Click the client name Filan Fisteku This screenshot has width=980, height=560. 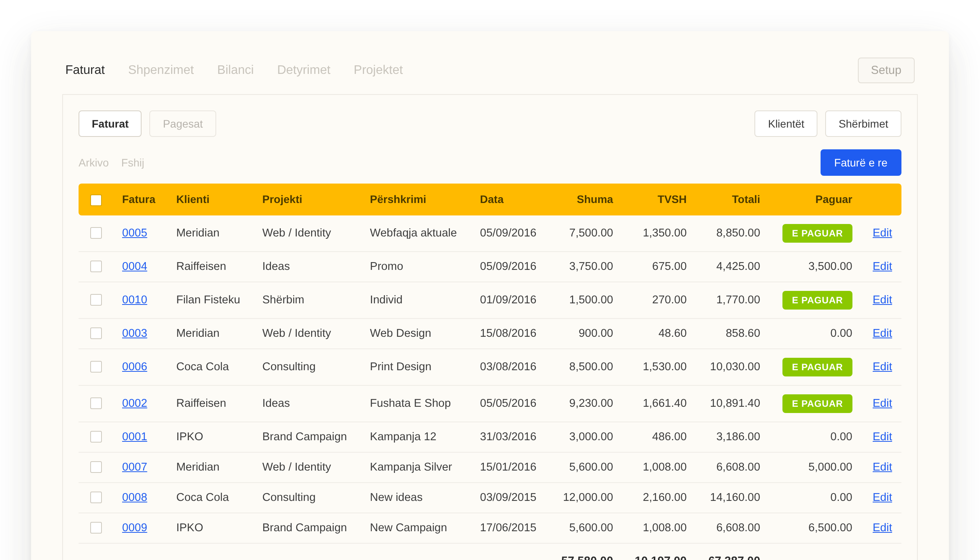click(208, 299)
